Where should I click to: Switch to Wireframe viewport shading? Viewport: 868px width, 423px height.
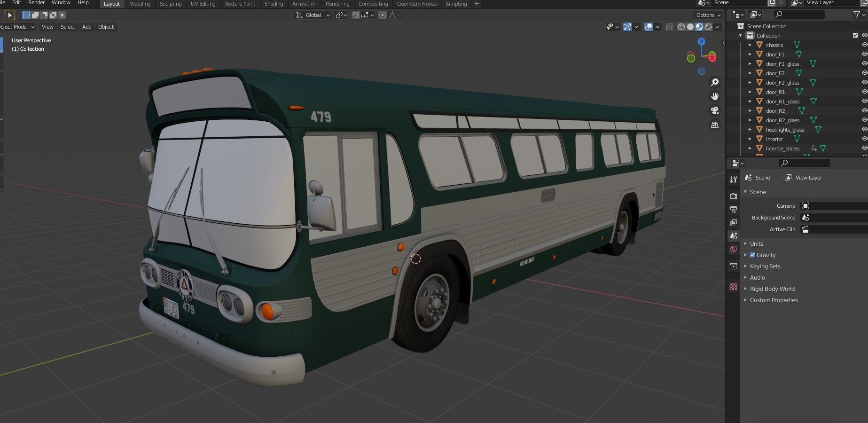(681, 27)
